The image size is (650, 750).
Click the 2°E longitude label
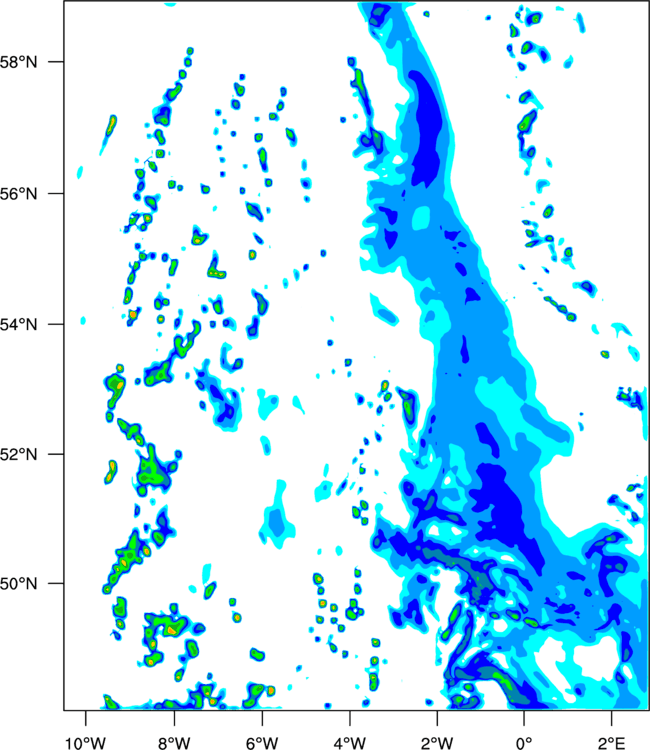click(611, 743)
